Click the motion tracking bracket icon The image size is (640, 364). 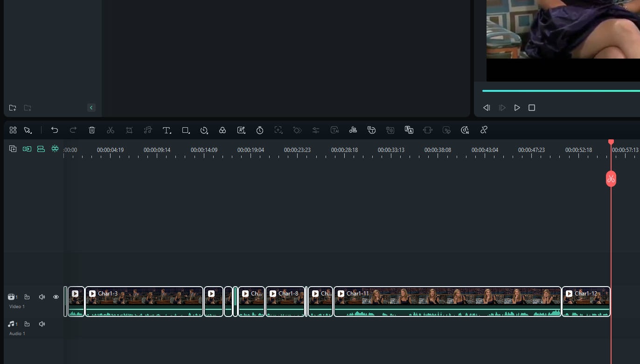click(x=278, y=130)
